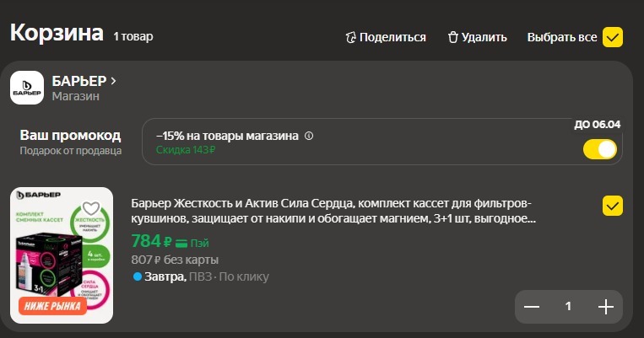Click the trash icon next to Удалить
Viewport: 644px width, 338px height.
452,37
